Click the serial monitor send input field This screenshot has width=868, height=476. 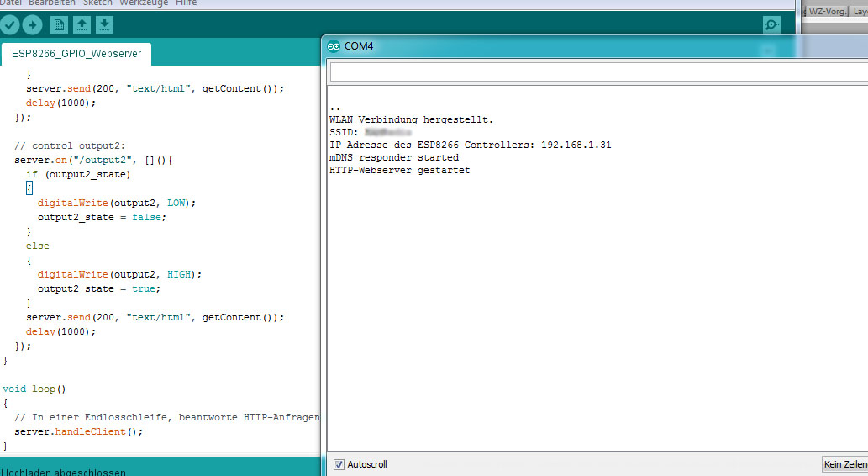pyautogui.click(x=597, y=72)
